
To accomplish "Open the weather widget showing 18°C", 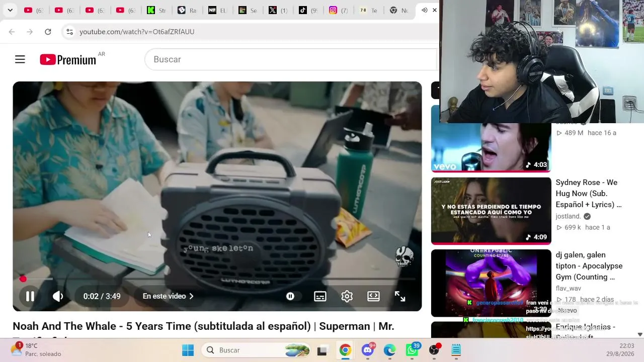I will click(x=36, y=349).
